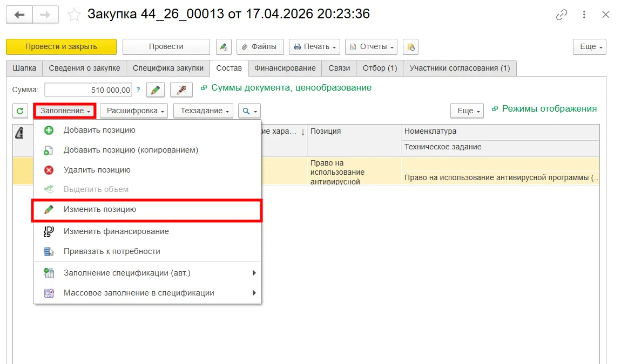
Task: Switch to the Участники согласования (1) tab
Action: 460,68
